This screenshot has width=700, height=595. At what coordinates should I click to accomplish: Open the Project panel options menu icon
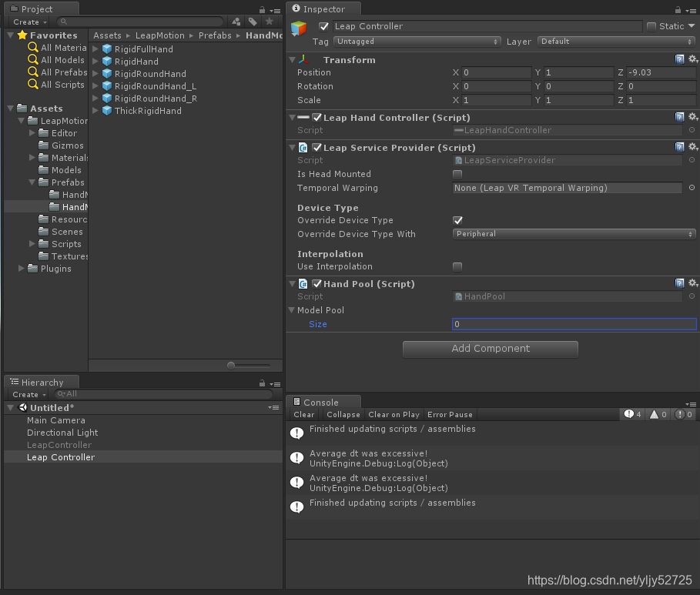coord(276,10)
